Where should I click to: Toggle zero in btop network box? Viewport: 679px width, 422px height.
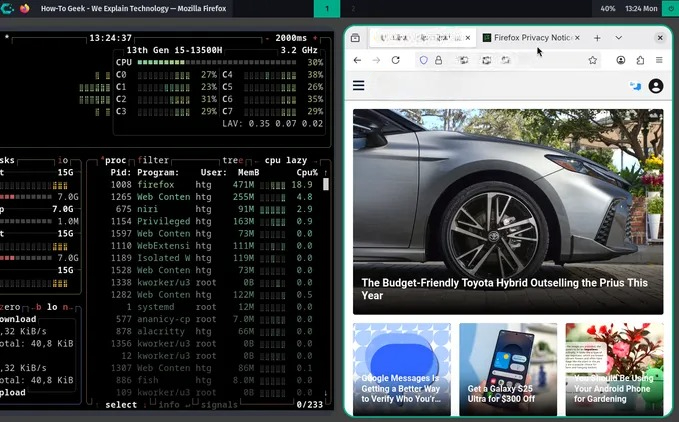[x=10, y=307]
